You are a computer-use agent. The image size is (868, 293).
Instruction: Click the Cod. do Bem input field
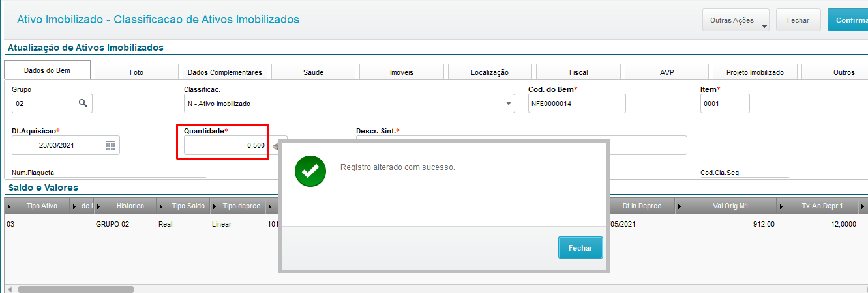[576, 104]
